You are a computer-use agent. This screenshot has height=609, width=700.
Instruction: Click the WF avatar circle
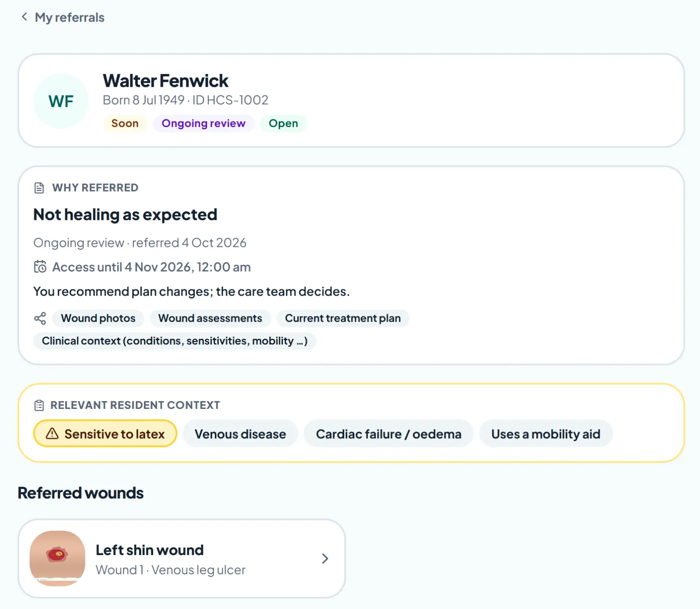tap(61, 101)
